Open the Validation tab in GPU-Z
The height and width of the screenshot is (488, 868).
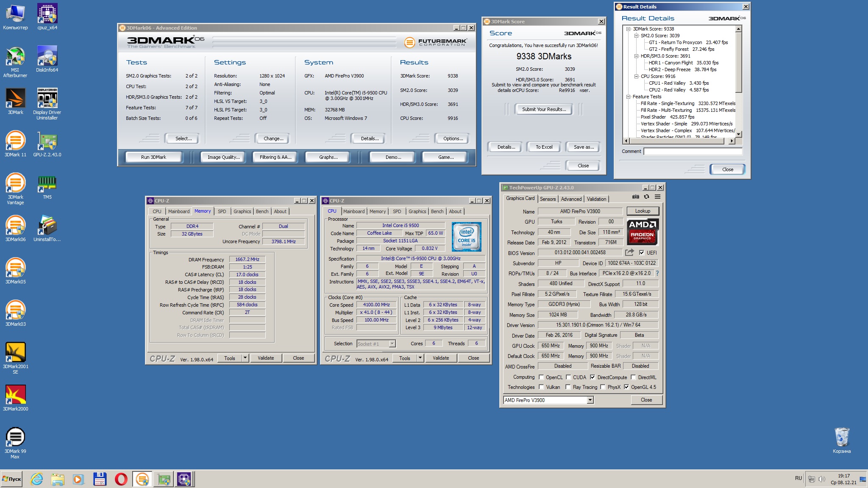click(596, 199)
